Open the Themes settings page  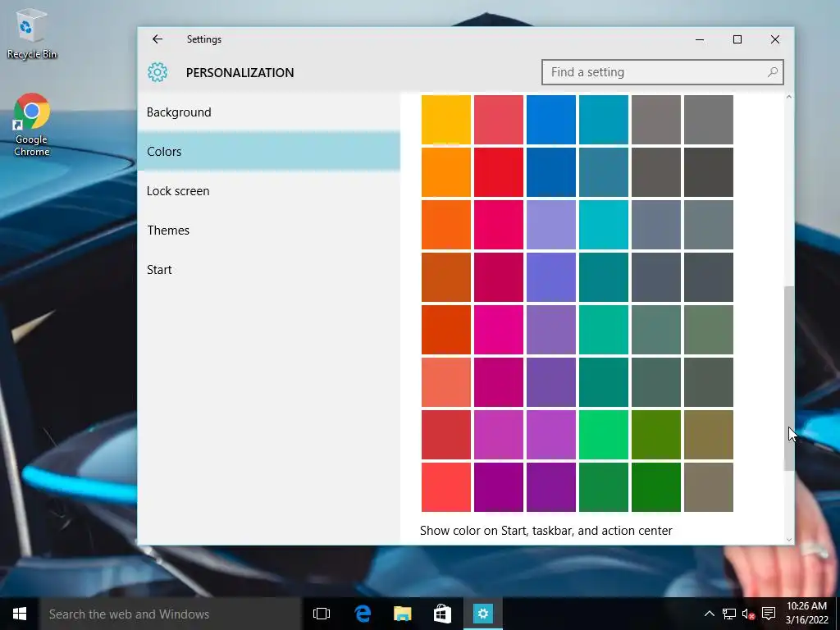268,231
